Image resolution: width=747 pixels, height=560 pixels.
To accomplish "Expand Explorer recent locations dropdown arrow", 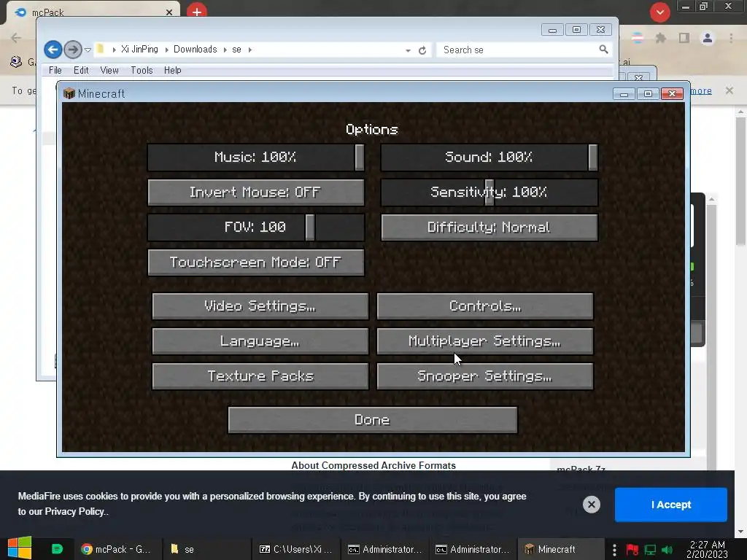I will point(88,50).
